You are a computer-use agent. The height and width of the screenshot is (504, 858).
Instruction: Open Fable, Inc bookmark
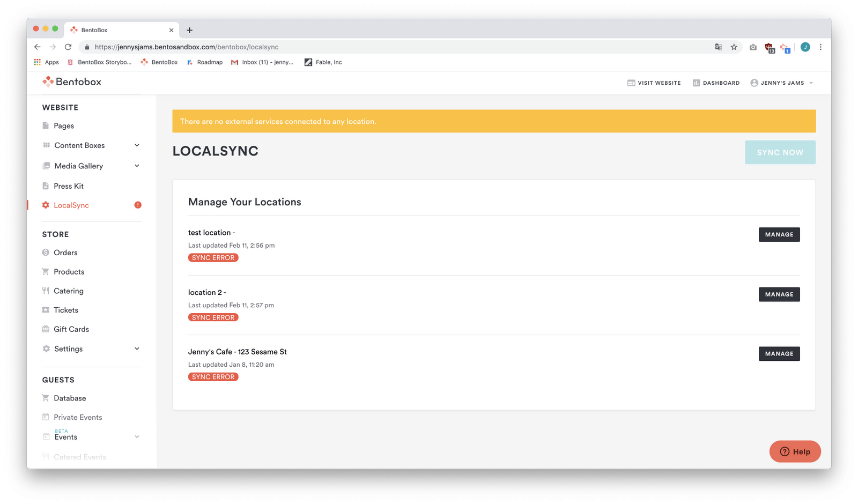323,62
